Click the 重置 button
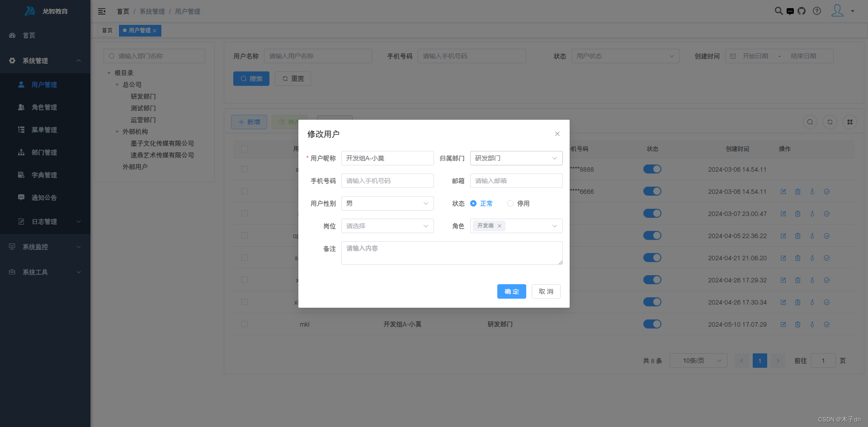Viewport: 868px width, 427px height. coord(293,79)
